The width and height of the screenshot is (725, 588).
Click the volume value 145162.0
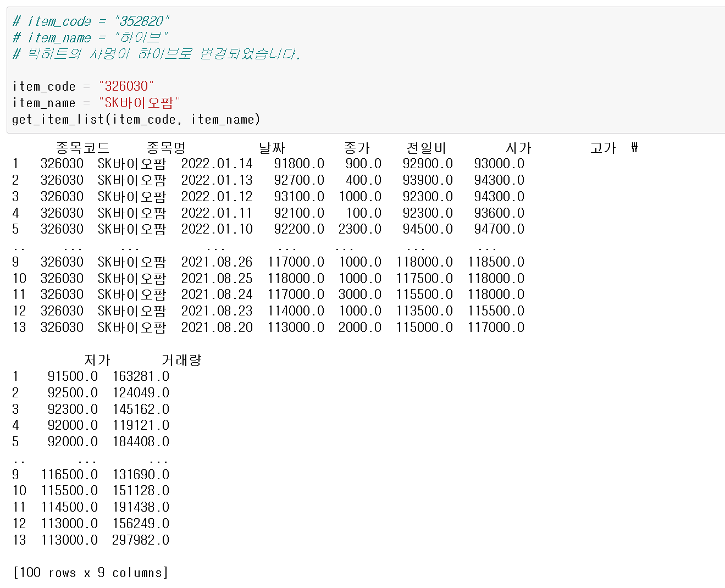(x=141, y=409)
